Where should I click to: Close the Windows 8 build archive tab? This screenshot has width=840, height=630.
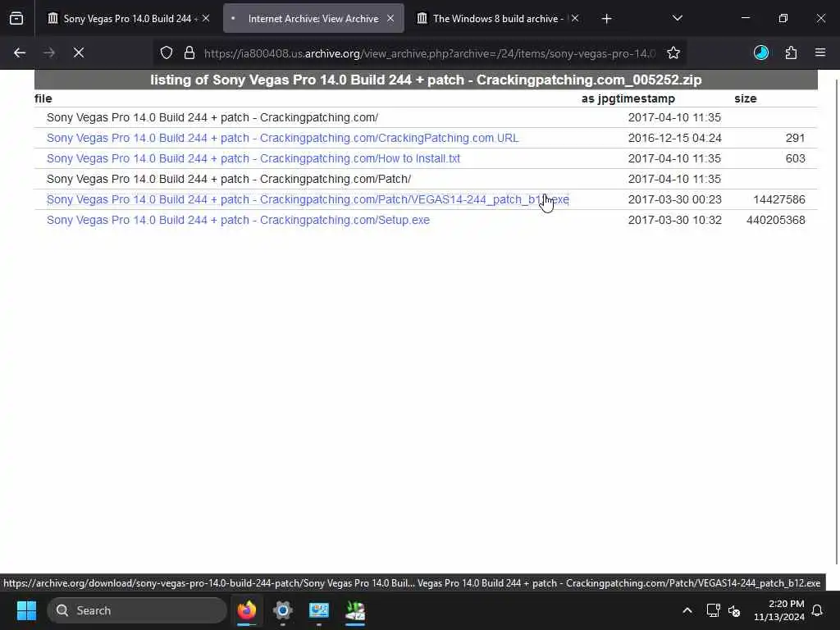click(575, 18)
